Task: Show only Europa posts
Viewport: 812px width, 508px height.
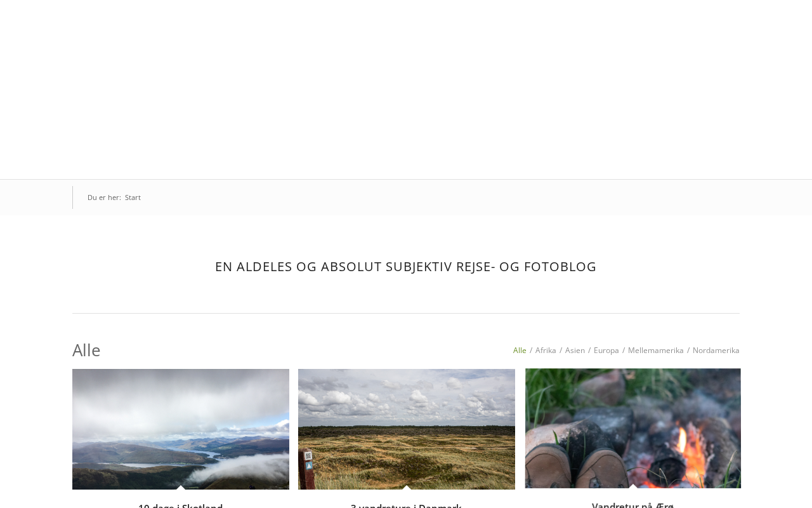Action: coord(606,351)
